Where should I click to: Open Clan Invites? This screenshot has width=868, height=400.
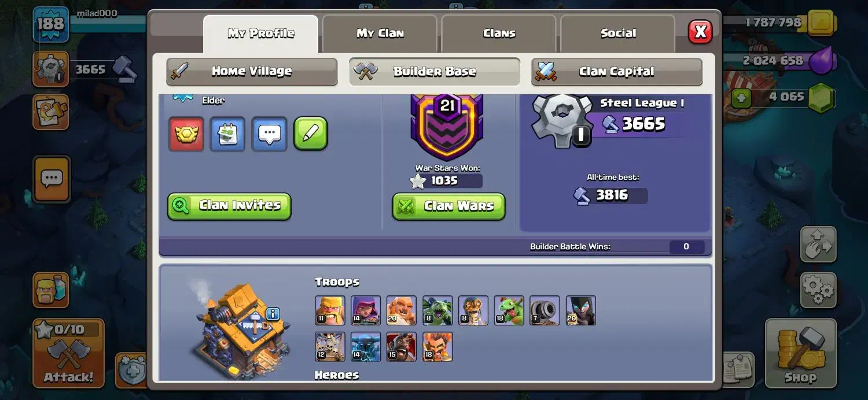pos(229,206)
